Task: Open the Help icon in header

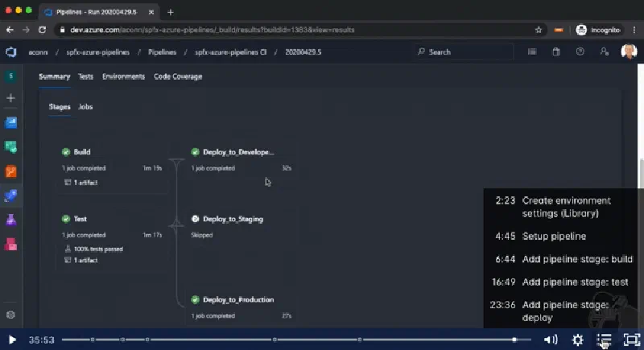Action: (580, 51)
